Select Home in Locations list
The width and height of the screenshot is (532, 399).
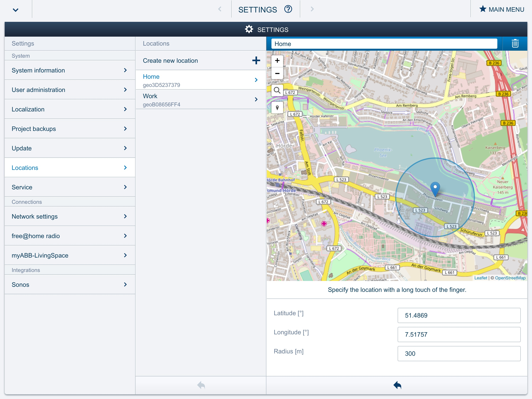pos(201,80)
